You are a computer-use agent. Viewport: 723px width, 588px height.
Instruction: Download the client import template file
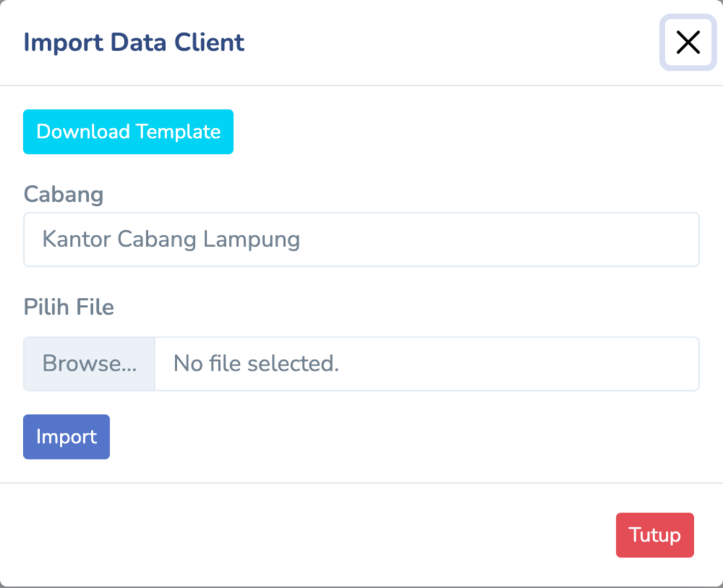click(128, 132)
